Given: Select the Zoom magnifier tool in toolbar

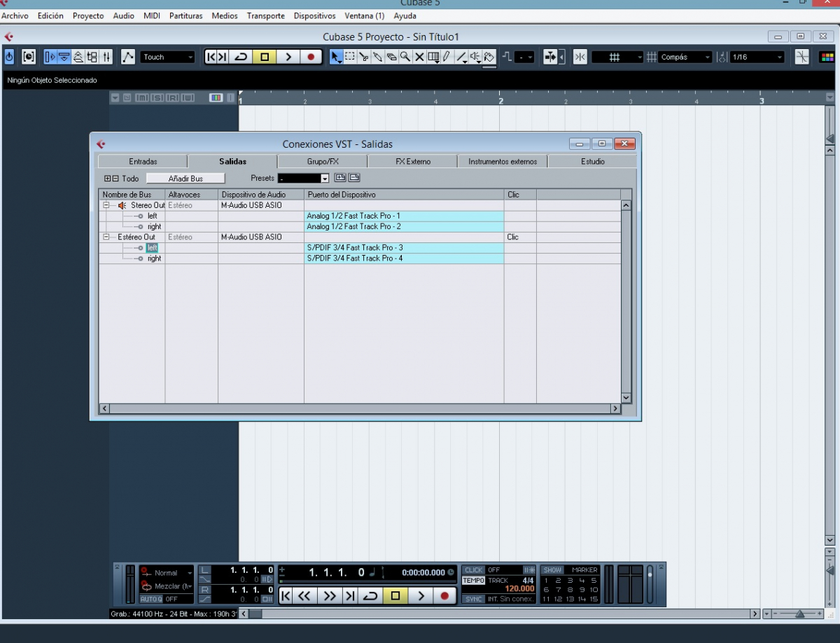Looking at the screenshot, I should point(405,57).
